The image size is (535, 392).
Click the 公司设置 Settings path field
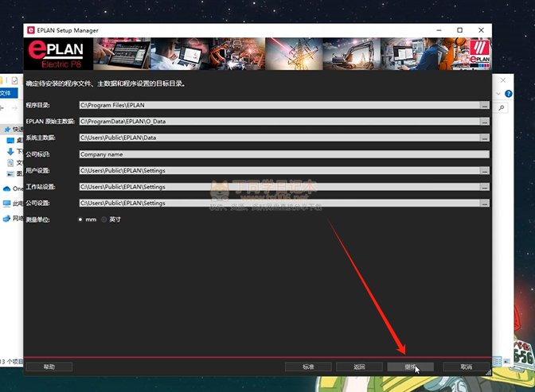pyautogui.click(x=279, y=204)
